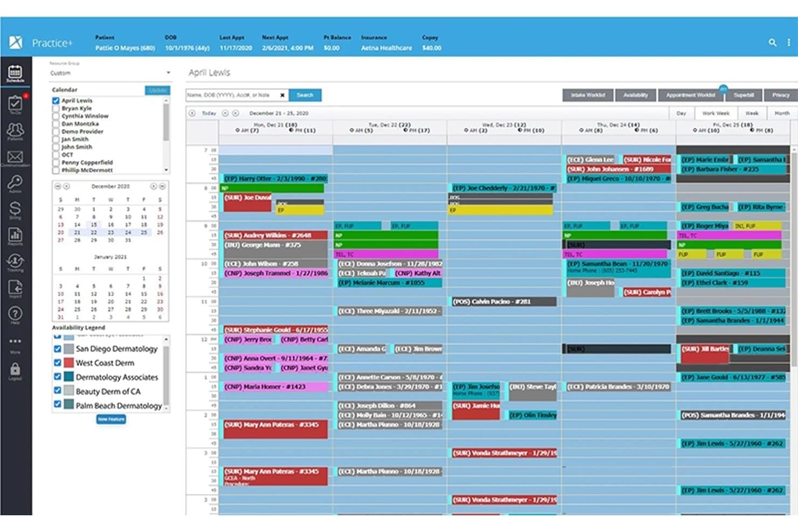Check Bryan Kyle in Calendar list
This screenshot has height=532, width=798.
pos(56,108)
